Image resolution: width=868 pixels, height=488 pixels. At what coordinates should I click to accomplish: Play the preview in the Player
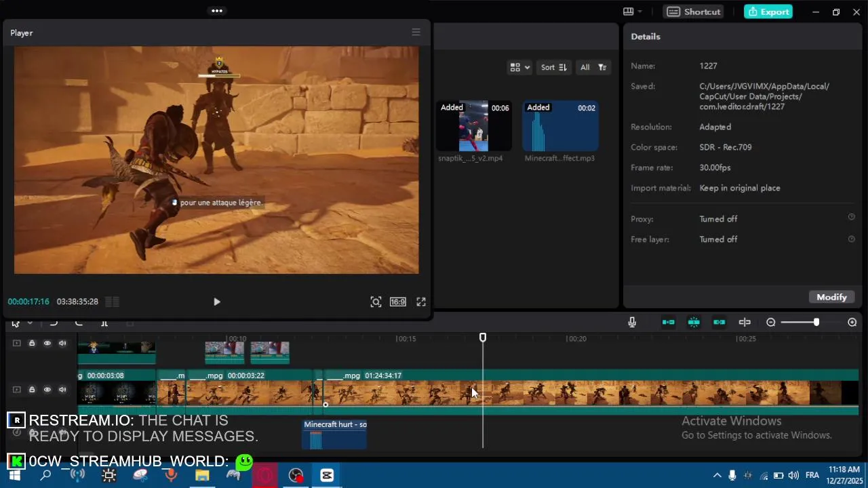pos(217,302)
